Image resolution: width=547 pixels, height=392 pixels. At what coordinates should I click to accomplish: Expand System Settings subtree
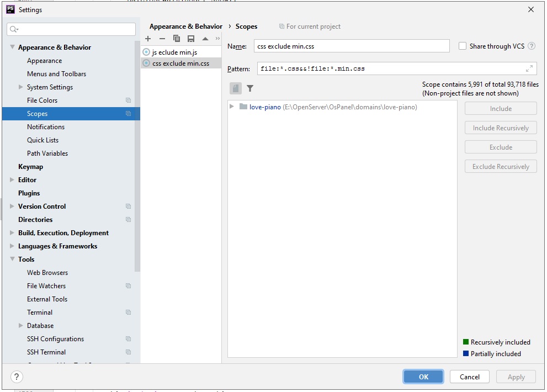pos(20,87)
